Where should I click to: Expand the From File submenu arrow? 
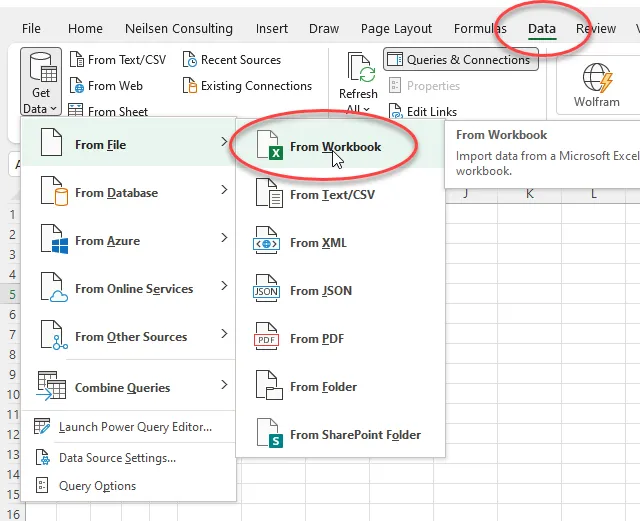point(224,142)
